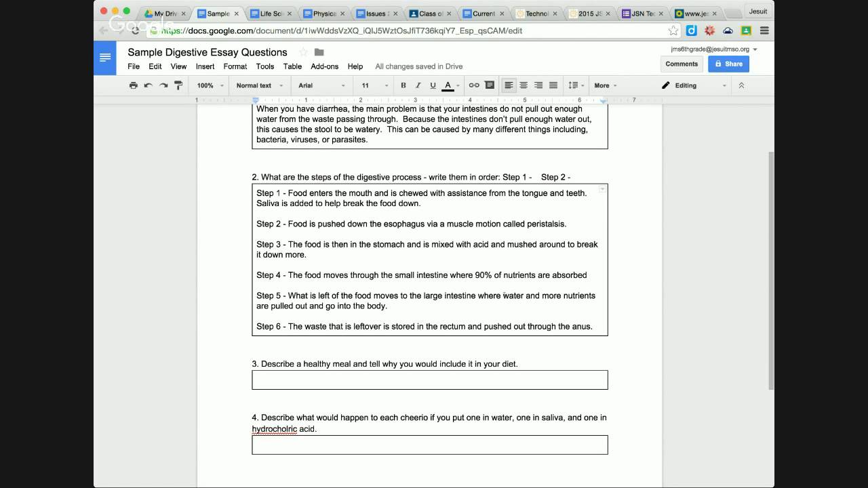868x488 pixels.
Task: Open the Format menu
Action: (235, 66)
